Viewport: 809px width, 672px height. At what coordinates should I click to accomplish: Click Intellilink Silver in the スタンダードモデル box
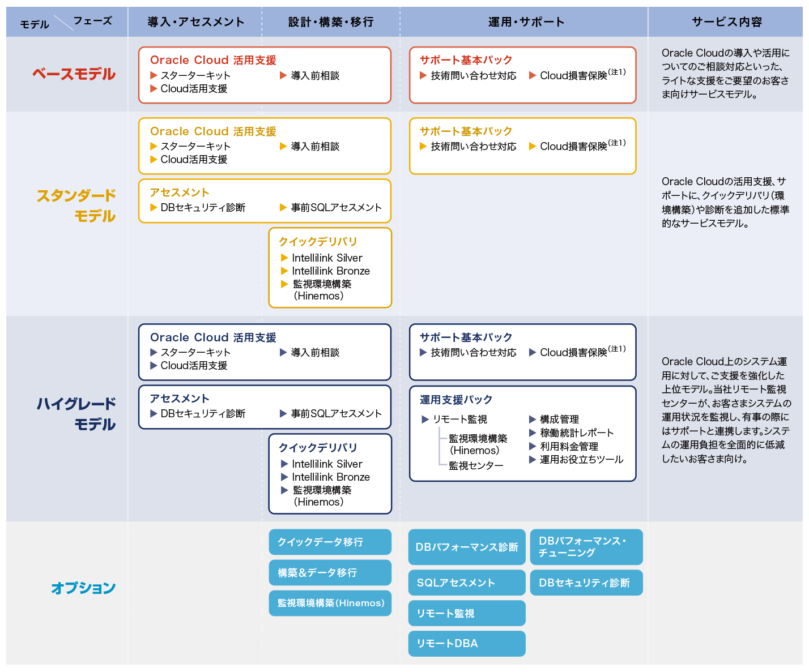tap(327, 258)
